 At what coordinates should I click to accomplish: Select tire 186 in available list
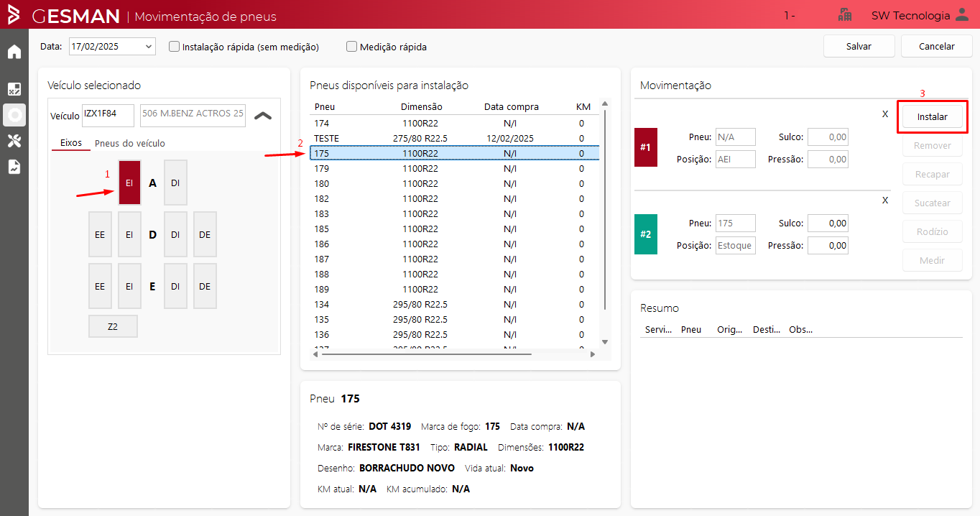click(454, 244)
